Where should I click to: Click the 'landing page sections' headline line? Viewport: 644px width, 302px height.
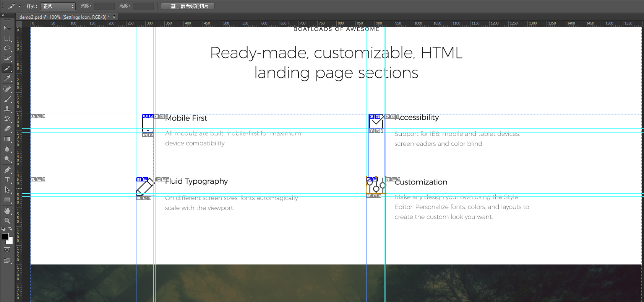(x=336, y=73)
